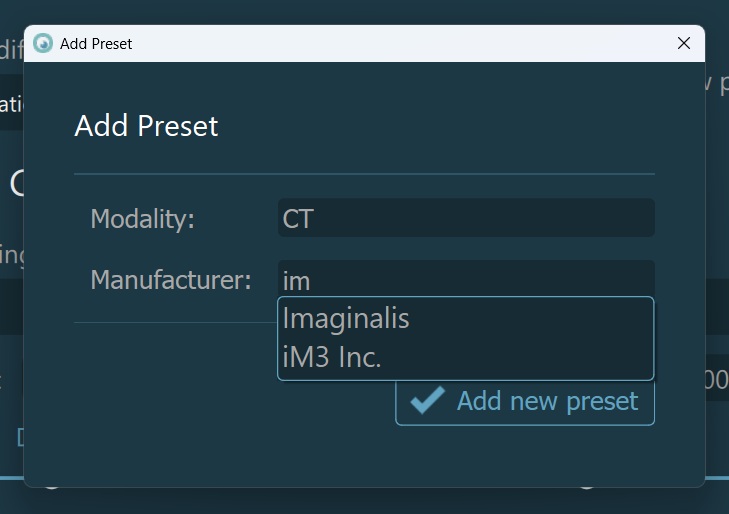Click the CT value text in Modality
Viewport: 729px width, 514px height.
tap(298, 219)
